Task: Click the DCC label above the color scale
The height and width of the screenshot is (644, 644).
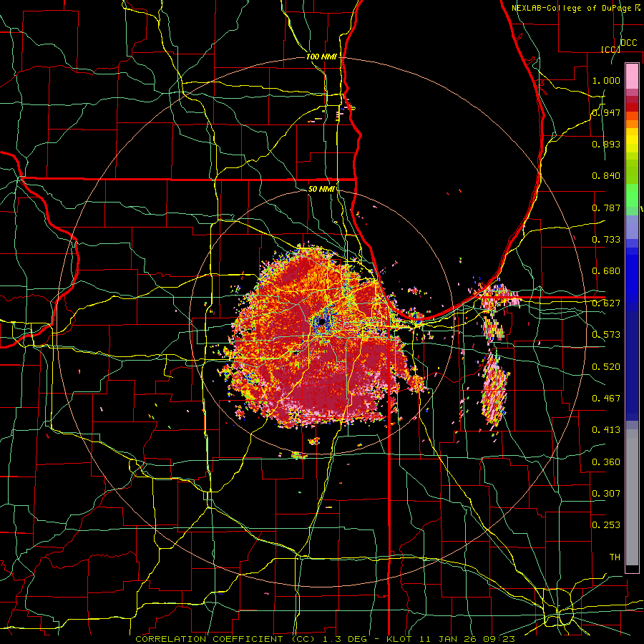Action: (x=628, y=43)
